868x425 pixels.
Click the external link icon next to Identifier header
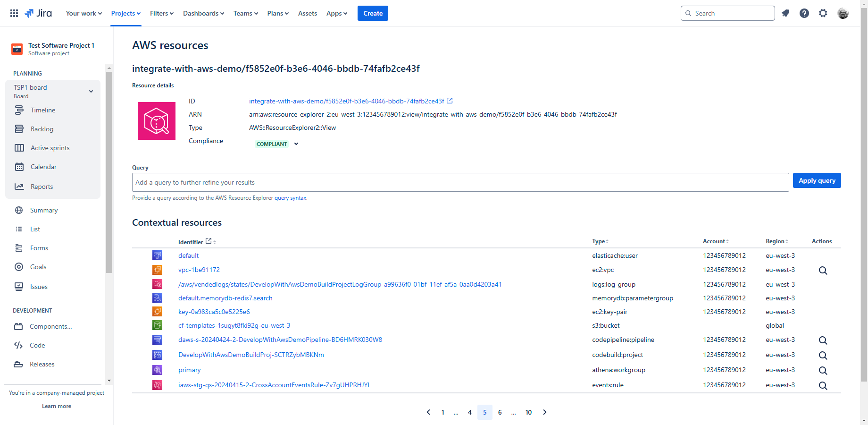209,241
